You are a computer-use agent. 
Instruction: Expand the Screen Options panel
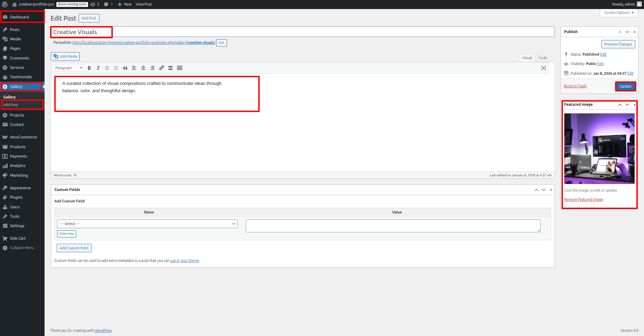[x=619, y=13]
